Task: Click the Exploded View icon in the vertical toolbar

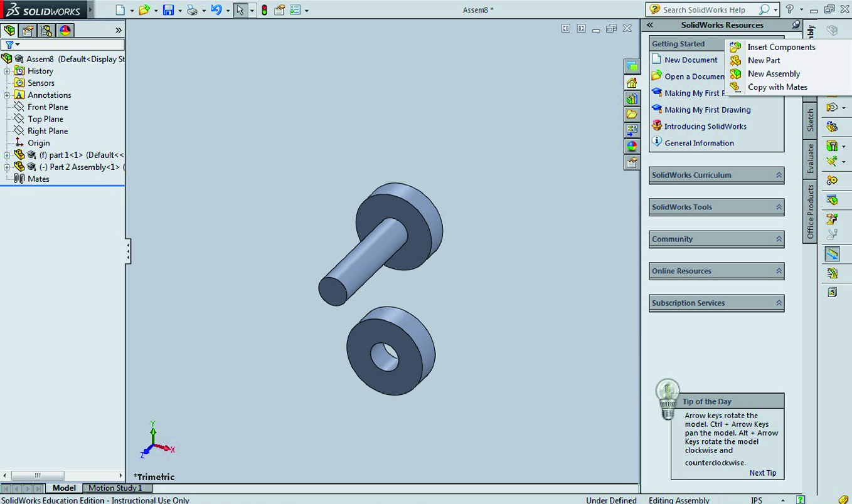Action: pyautogui.click(x=832, y=219)
